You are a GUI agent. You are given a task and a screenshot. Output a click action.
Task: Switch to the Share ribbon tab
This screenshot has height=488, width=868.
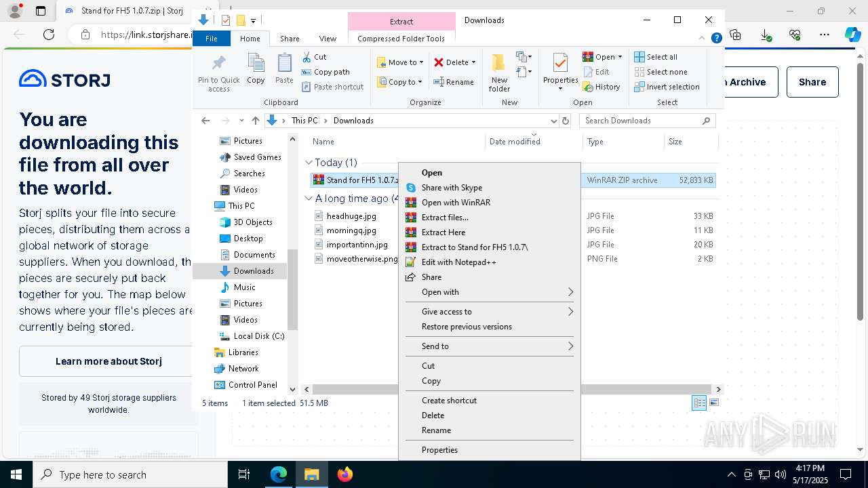pyautogui.click(x=290, y=39)
